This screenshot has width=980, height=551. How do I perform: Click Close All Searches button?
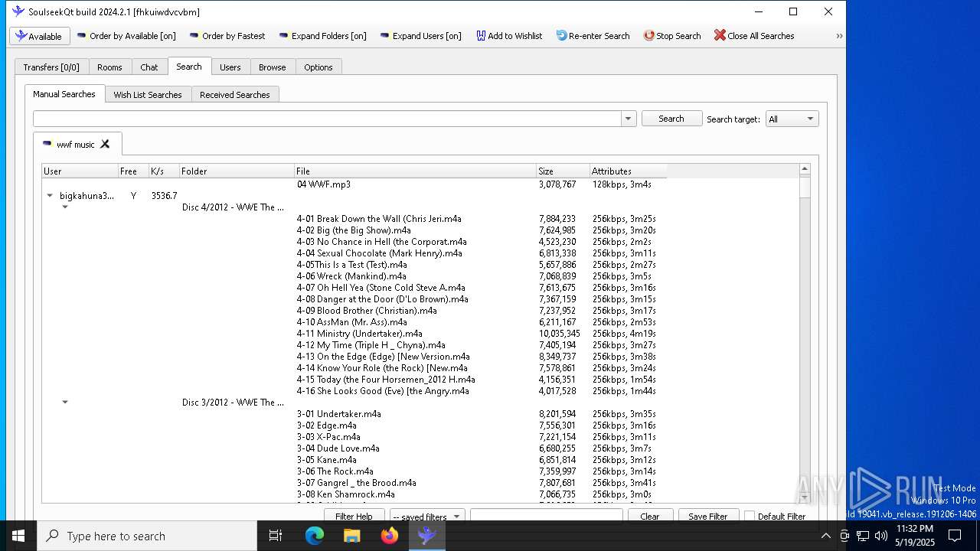point(754,36)
